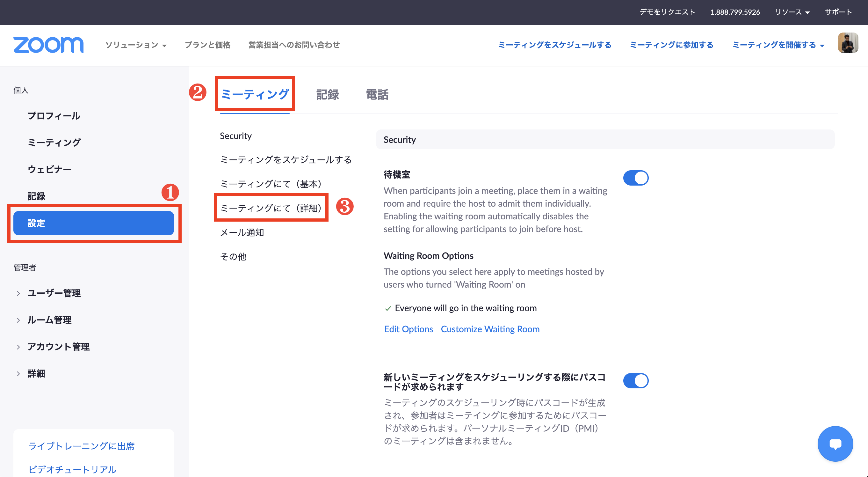Click the Zoom logo

coord(48,45)
